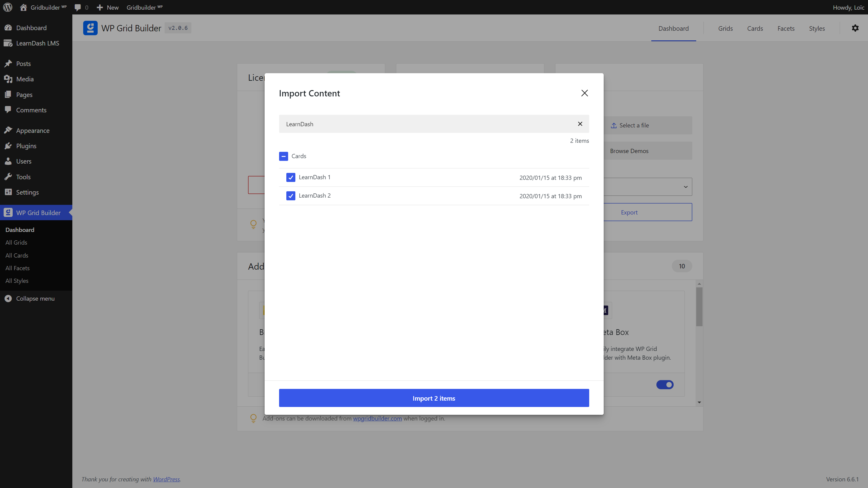Screen dimensions: 868x488
Task: Open the Grids tab
Action: tap(725, 28)
